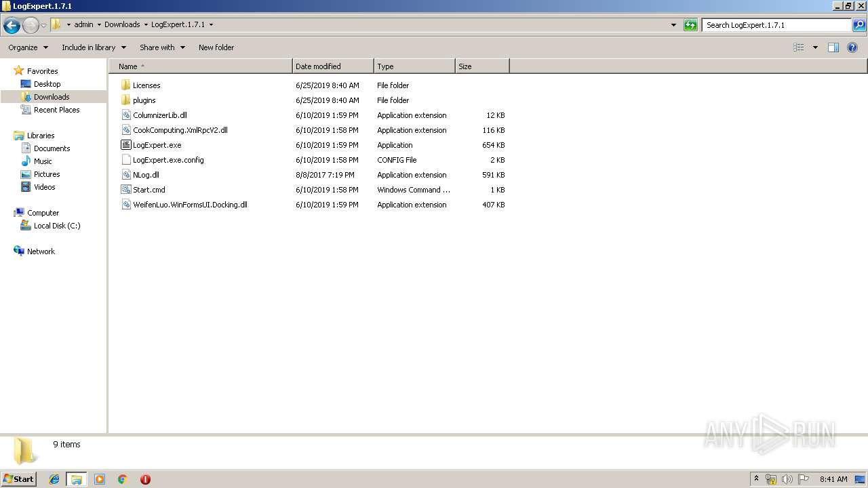868x488 pixels.
Task: Click the Action Center flag icon
Action: point(804,479)
